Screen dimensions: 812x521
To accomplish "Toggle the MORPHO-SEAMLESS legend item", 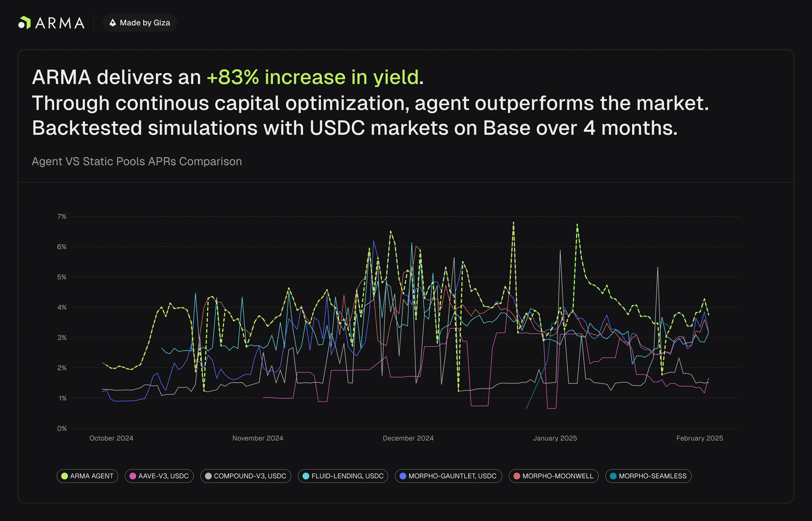I will click(648, 476).
